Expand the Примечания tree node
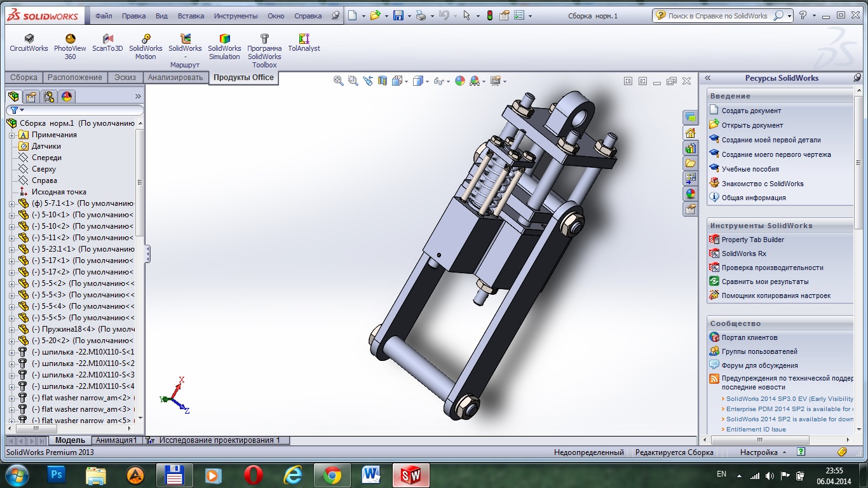Image resolution: width=868 pixels, height=488 pixels. coord(11,135)
